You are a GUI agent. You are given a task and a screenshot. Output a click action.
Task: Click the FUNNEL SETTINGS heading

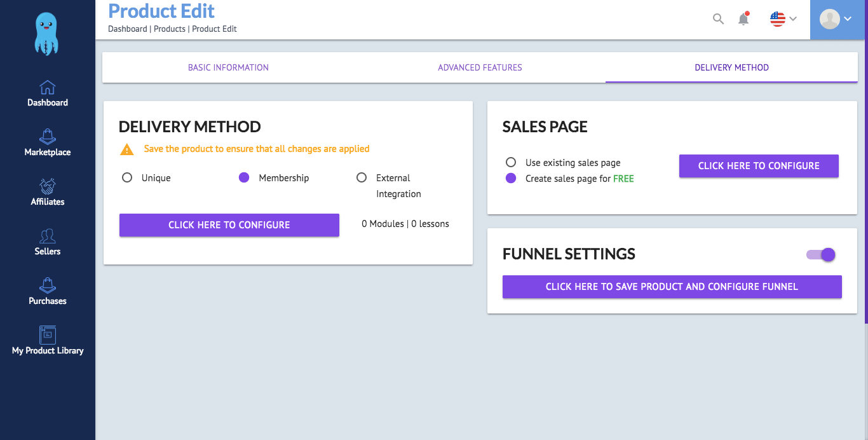[x=569, y=254]
